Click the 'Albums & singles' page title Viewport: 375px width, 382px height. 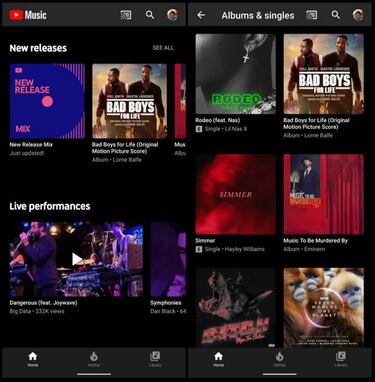click(258, 15)
